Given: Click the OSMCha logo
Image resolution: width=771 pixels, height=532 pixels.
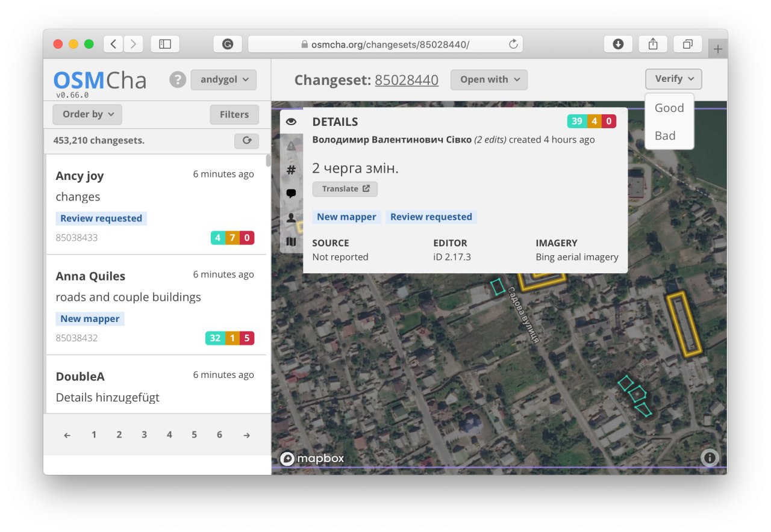Looking at the screenshot, I should click(100, 81).
